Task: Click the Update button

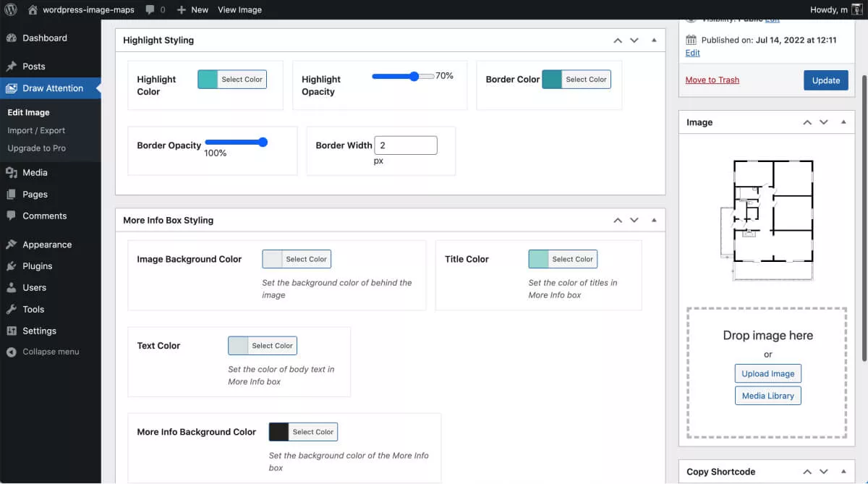Action: click(x=825, y=80)
